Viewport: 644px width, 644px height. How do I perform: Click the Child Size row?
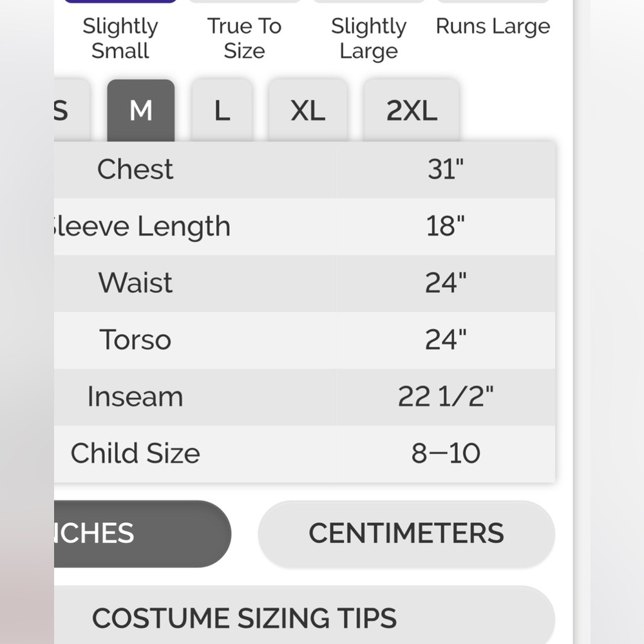pyautogui.click(x=305, y=454)
